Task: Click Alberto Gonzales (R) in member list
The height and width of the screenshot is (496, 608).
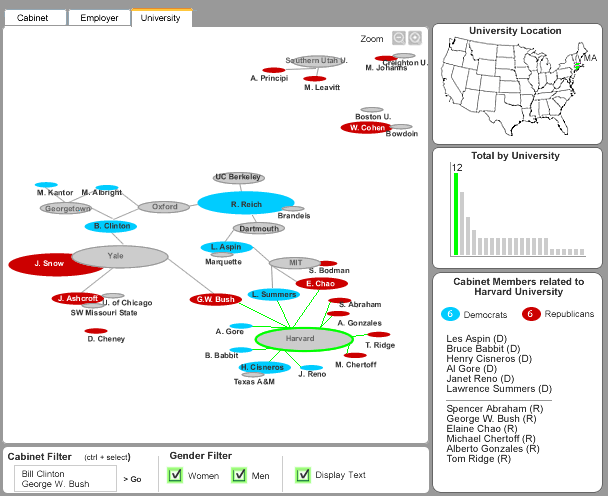Action: coord(493,449)
